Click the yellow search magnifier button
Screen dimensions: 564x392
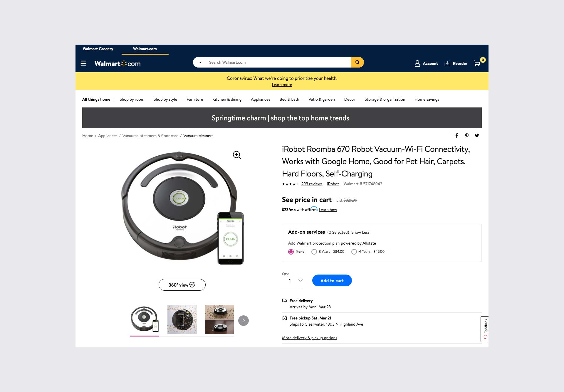pos(357,62)
